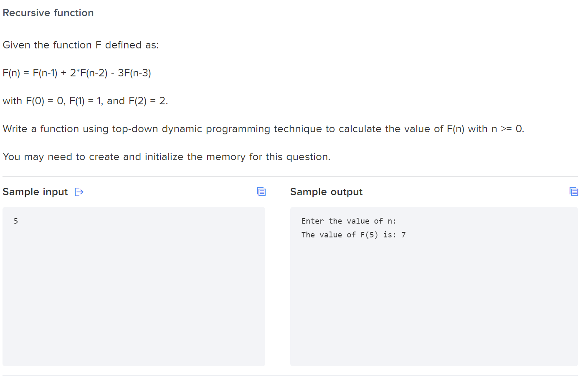The height and width of the screenshot is (388, 588).
Task: Select the F(n) recurrence formula line
Action: (x=77, y=73)
